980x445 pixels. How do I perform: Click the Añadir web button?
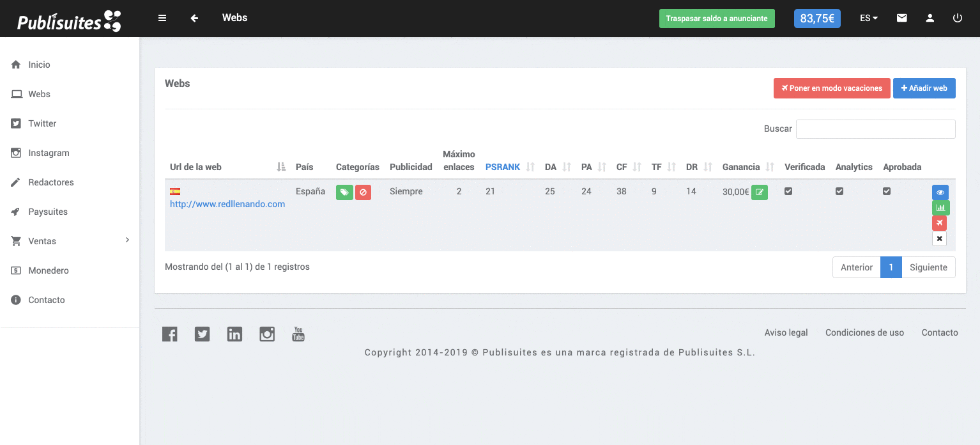[924, 88]
